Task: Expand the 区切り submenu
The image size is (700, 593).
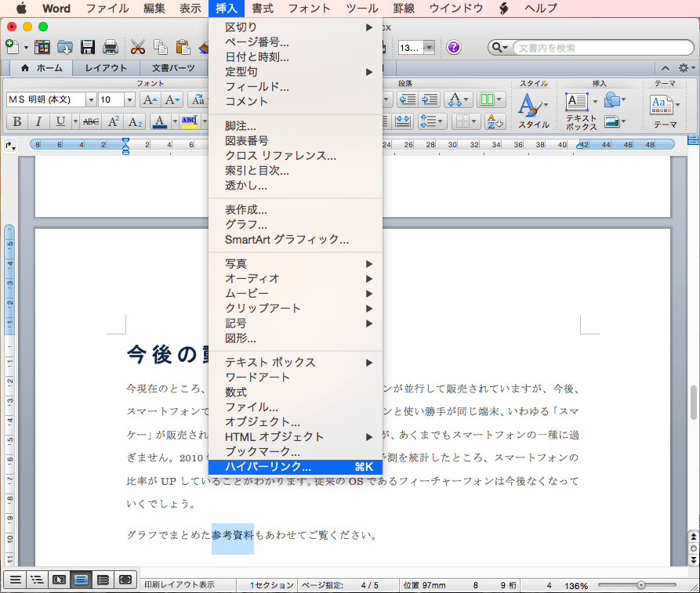Action: click(296, 27)
